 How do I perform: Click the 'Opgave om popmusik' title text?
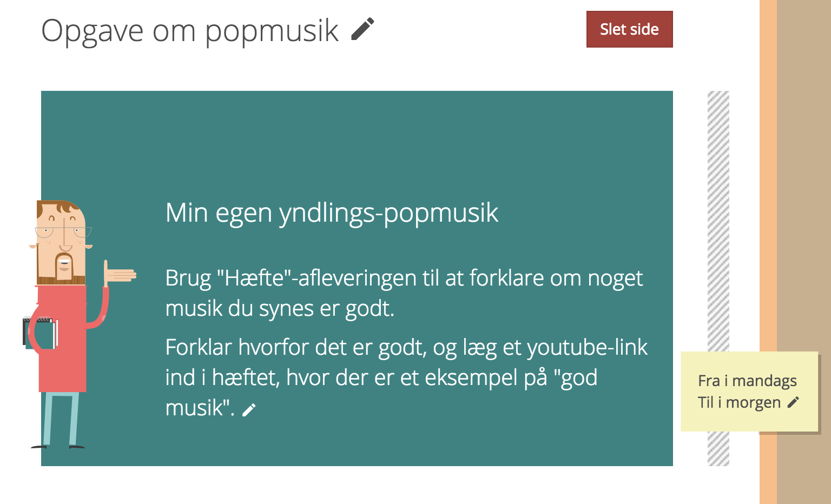[x=190, y=30]
